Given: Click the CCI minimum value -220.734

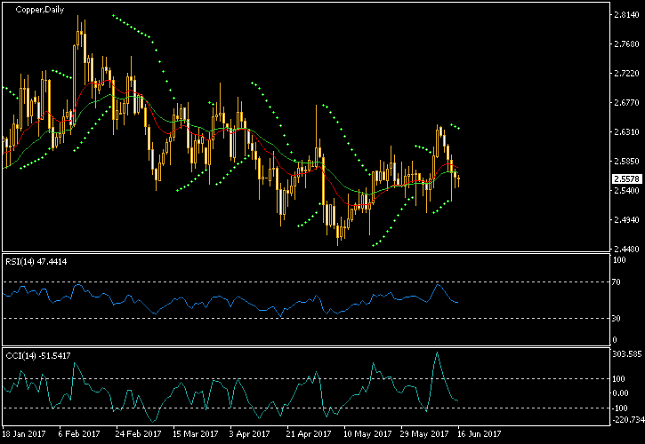Looking at the screenshot, I should [628, 420].
